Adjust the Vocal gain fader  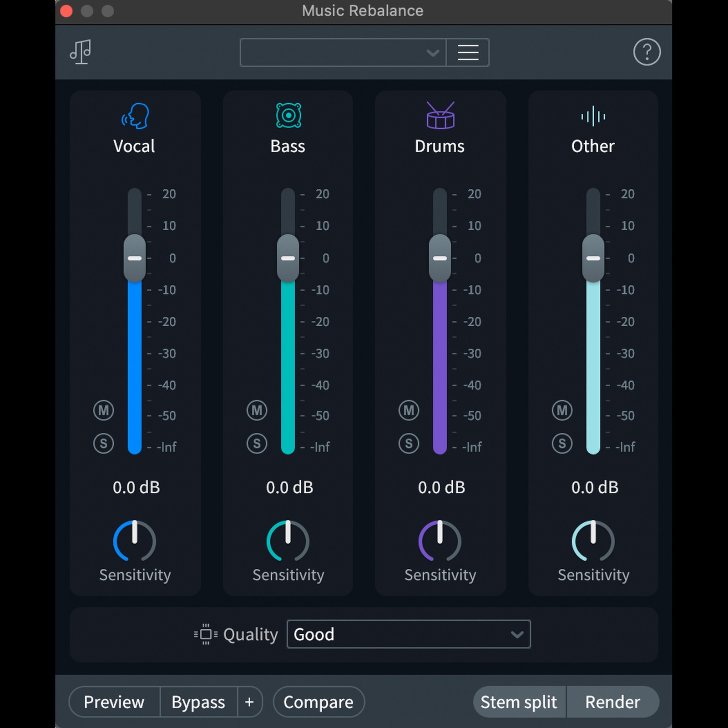(134, 258)
